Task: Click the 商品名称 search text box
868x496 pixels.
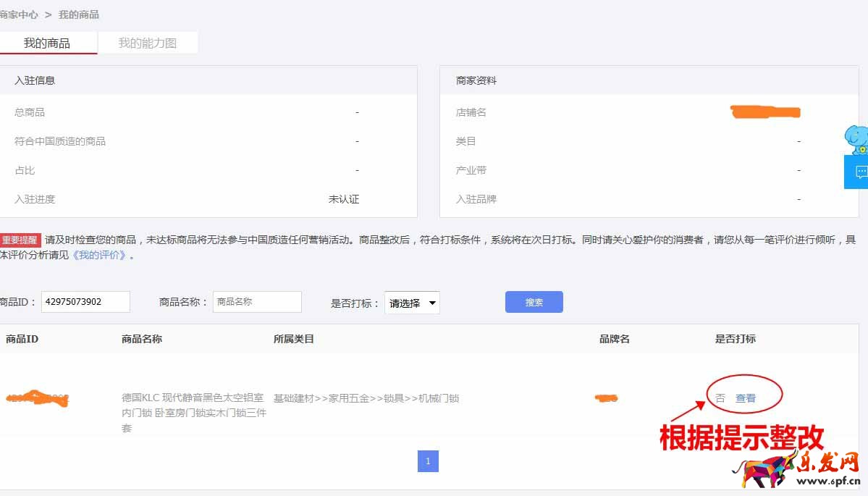Action: click(256, 302)
